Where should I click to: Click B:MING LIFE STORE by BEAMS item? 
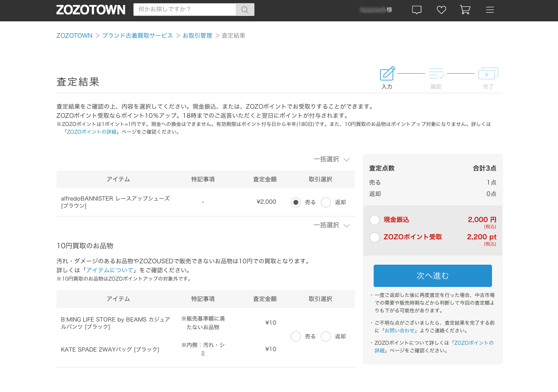point(116,323)
